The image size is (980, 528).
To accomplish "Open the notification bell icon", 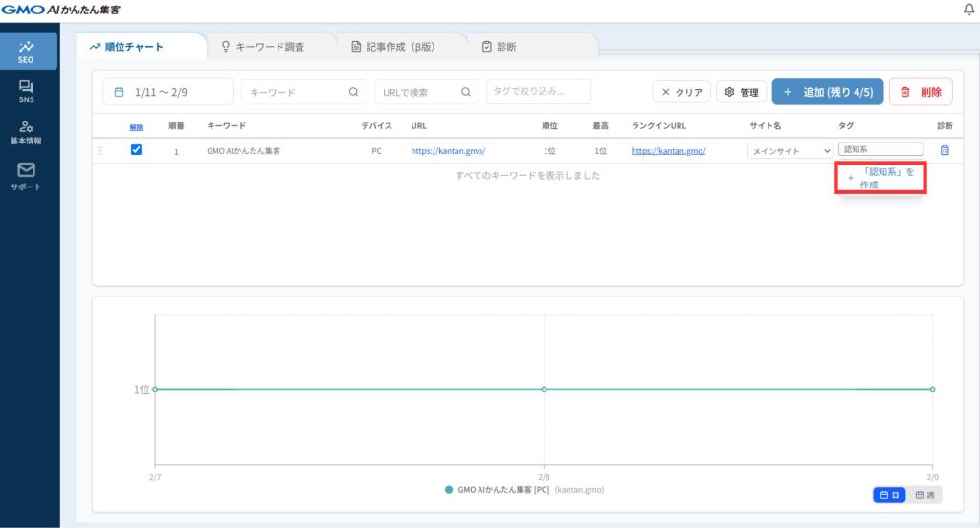I will coord(968,10).
